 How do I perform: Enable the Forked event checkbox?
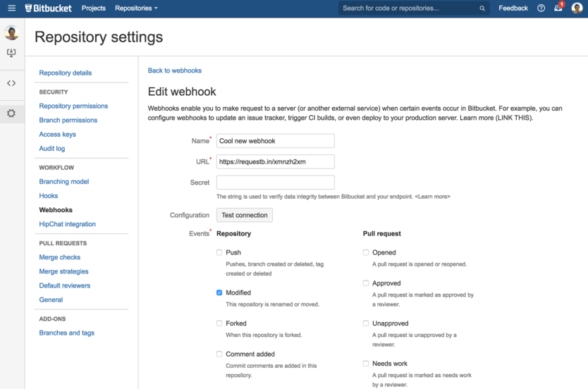pos(219,323)
